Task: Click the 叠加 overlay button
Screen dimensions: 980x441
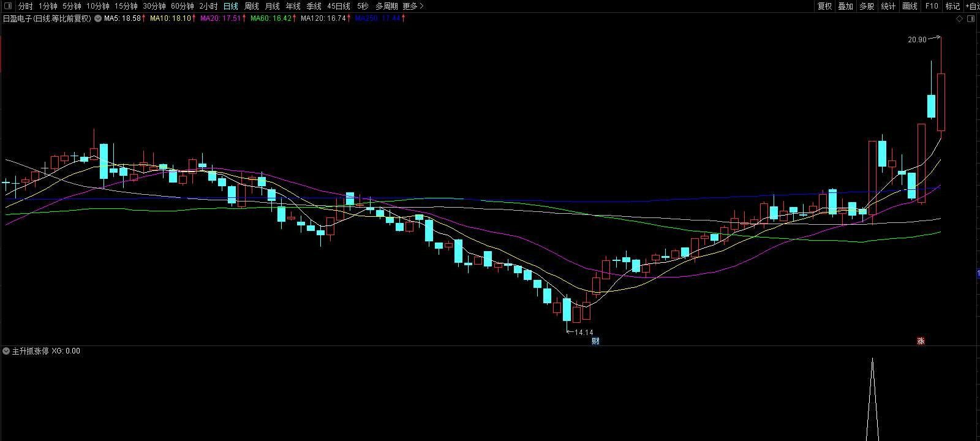Action: [845, 6]
